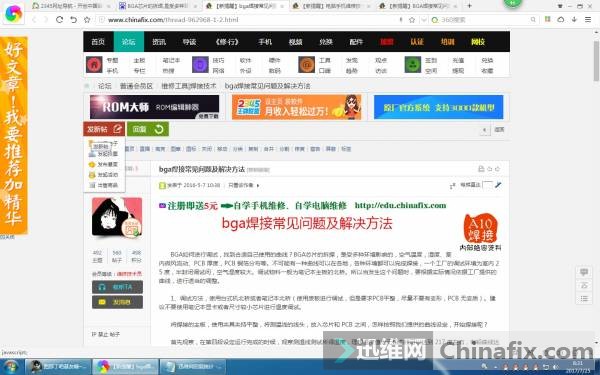
Task: Click previous page arrow near 返回
Action: (484, 130)
